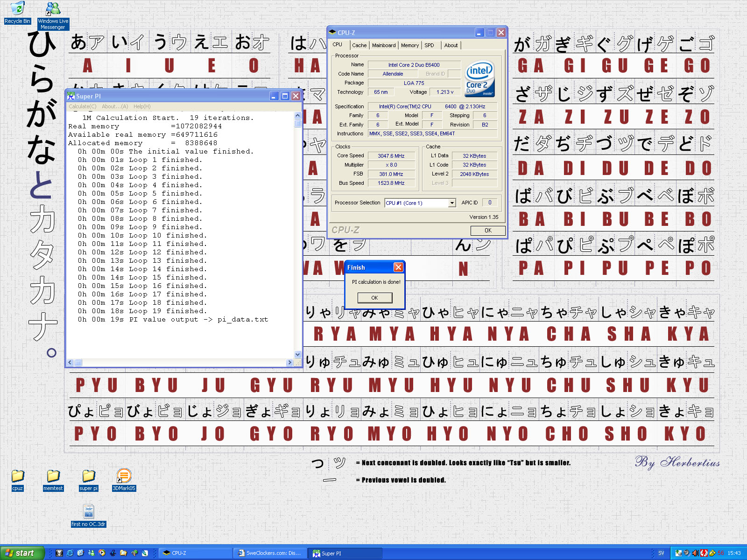Minimize the CPU-Z window
747x560 pixels.
click(479, 32)
